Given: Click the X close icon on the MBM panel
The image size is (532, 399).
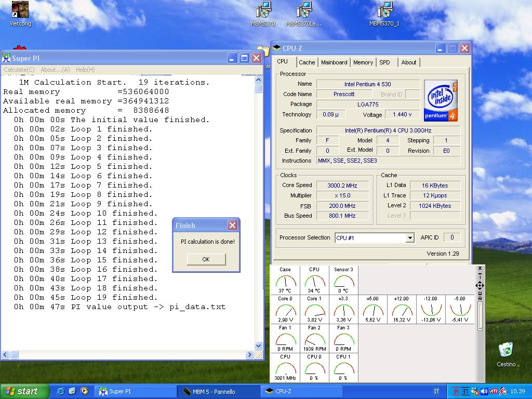Looking at the screenshot, I should (480, 269).
